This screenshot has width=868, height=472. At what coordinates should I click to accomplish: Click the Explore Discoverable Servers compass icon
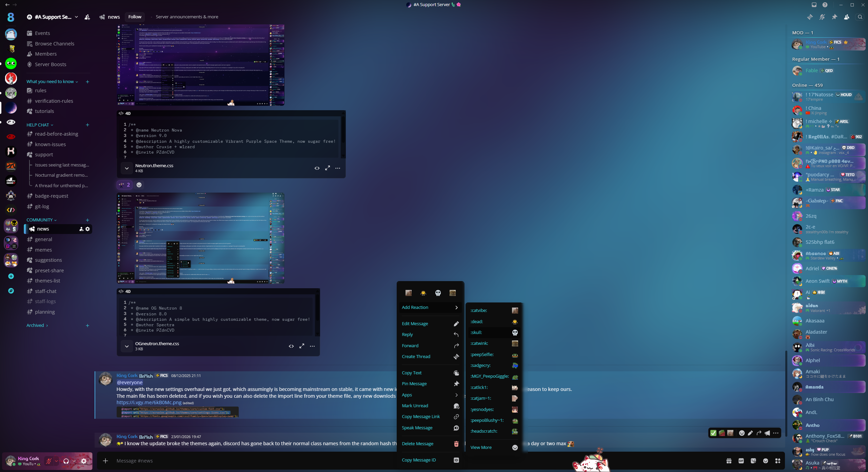point(11,291)
